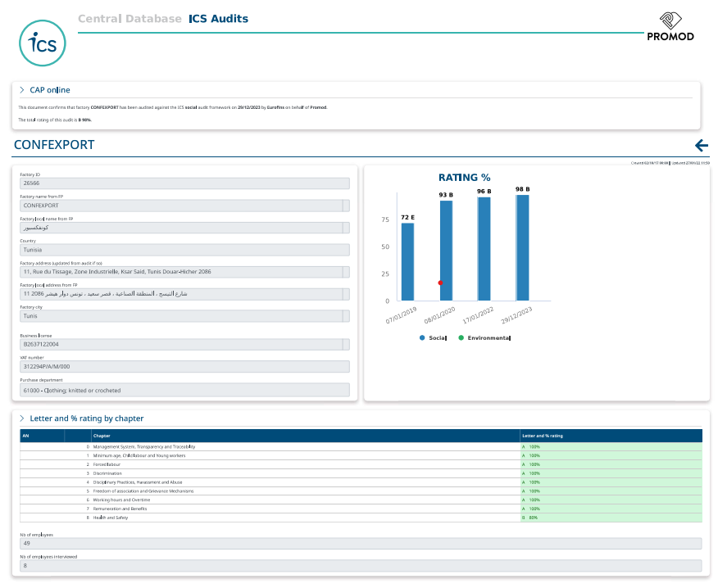Click the Chapter column header
The width and height of the screenshot is (718, 588).
pos(102,436)
